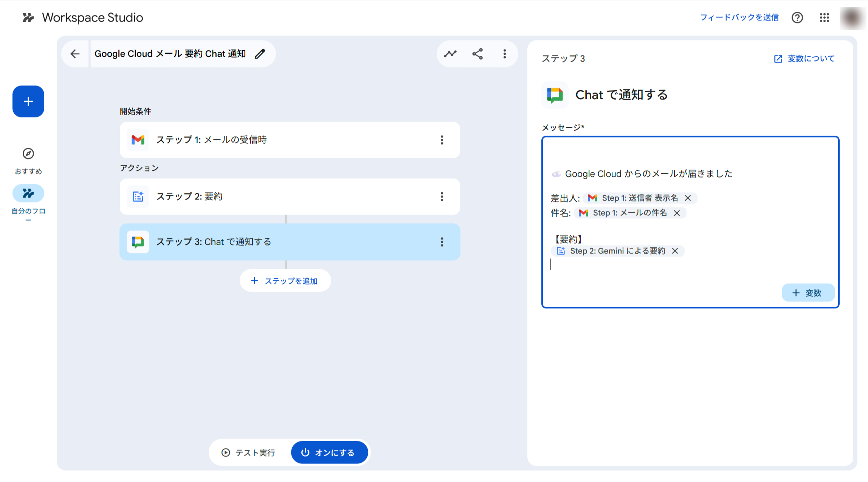The width and height of the screenshot is (868, 482).
Task: Select ステップ 1: メールの受信時 card
Action: [290, 140]
